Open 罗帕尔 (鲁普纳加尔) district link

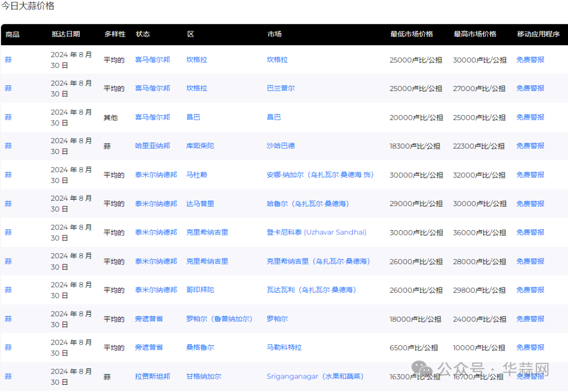[x=219, y=319]
